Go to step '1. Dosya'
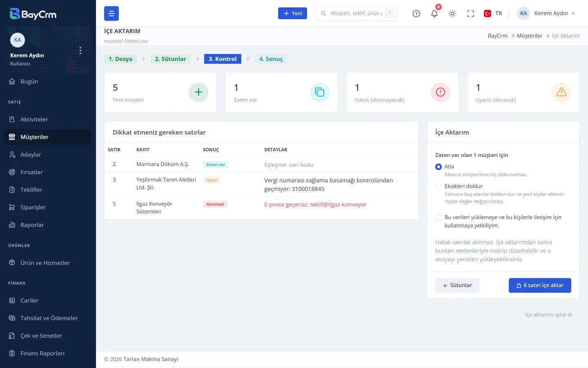The image size is (588, 368). pos(120,59)
